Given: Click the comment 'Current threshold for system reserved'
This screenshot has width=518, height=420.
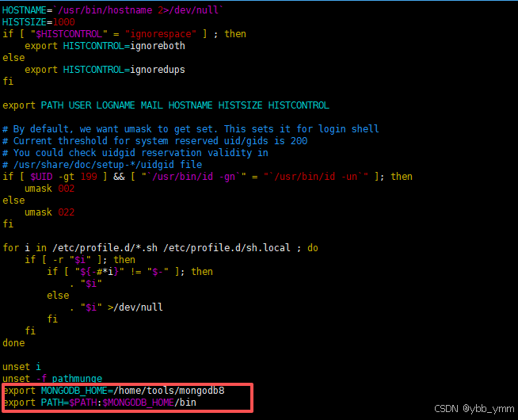Looking at the screenshot, I should pyautogui.click(x=155, y=141).
